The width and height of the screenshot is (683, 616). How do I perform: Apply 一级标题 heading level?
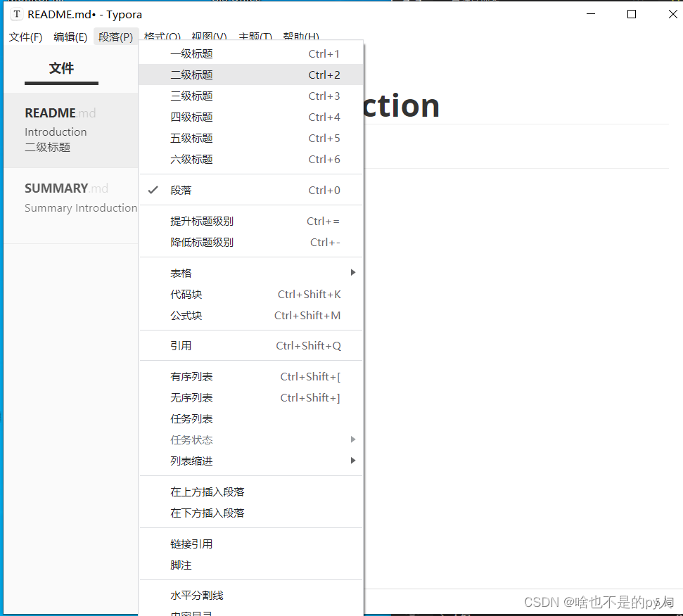tap(191, 53)
